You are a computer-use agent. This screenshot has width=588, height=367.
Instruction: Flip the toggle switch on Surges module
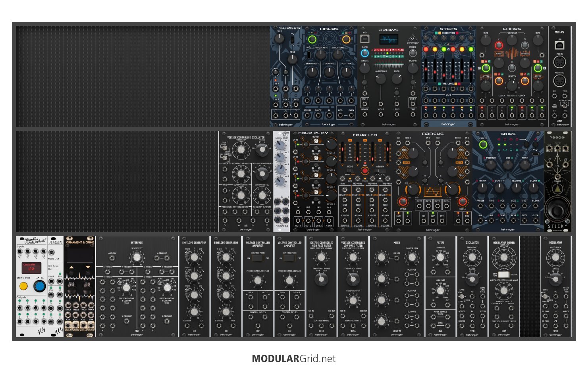click(x=293, y=40)
